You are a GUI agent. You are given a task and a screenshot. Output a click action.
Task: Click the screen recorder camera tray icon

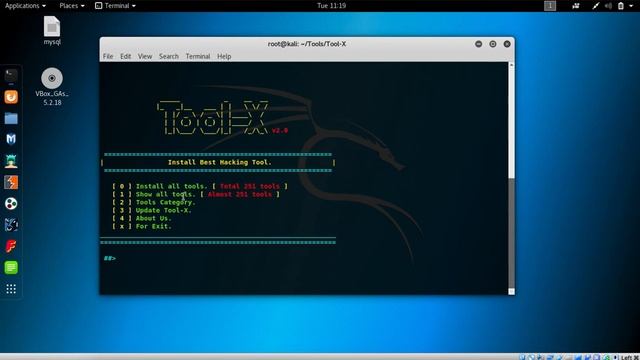(x=576, y=6)
